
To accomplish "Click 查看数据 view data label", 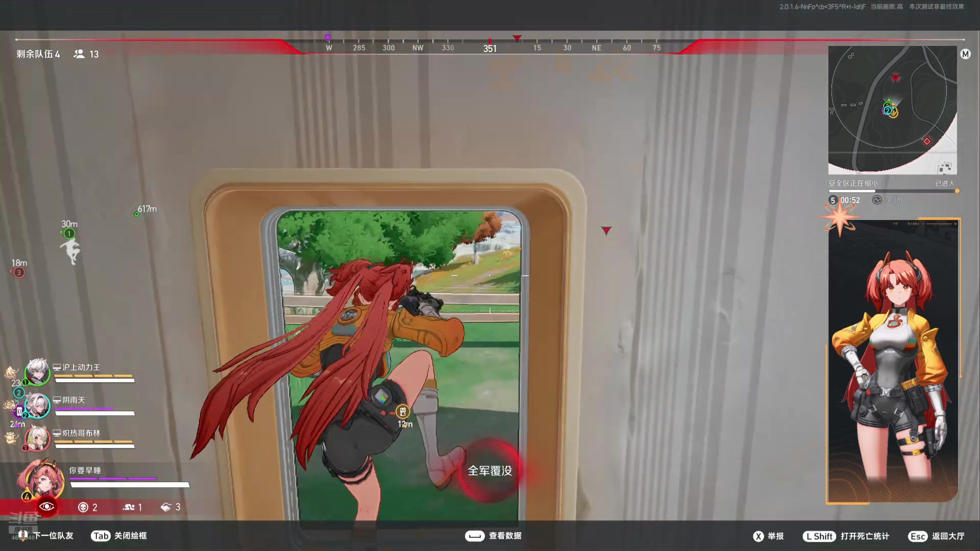I will [505, 536].
